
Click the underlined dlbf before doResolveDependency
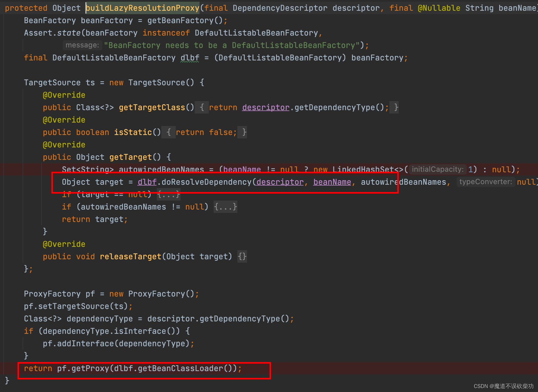click(x=147, y=182)
